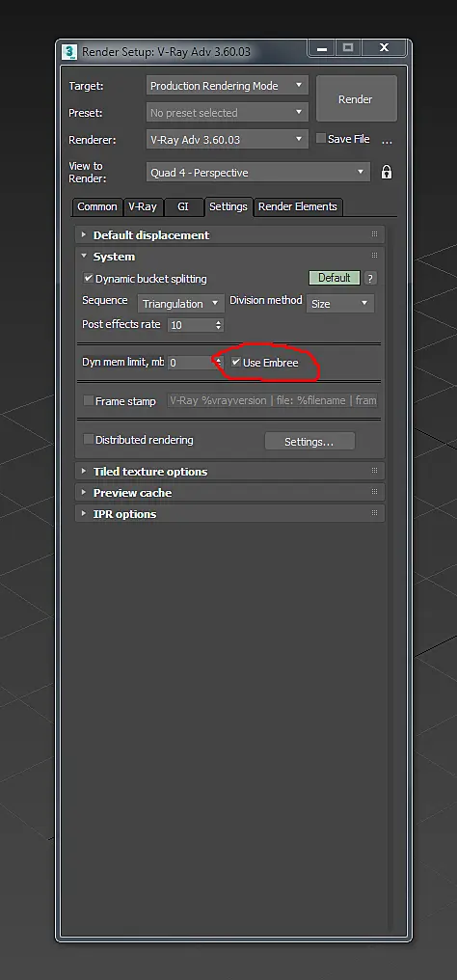
Task: Open the Sequence Triangulation dropdown
Action: coord(181,304)
